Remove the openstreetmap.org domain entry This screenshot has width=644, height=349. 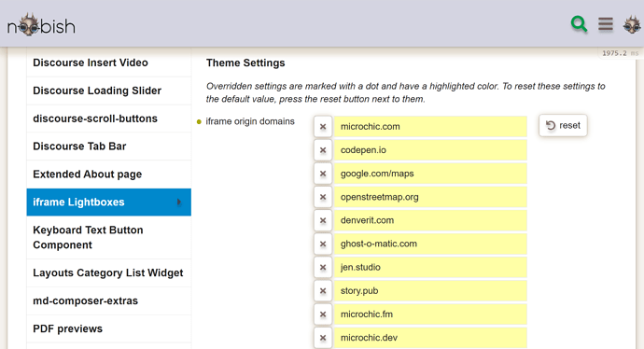[x=323, y=197]
